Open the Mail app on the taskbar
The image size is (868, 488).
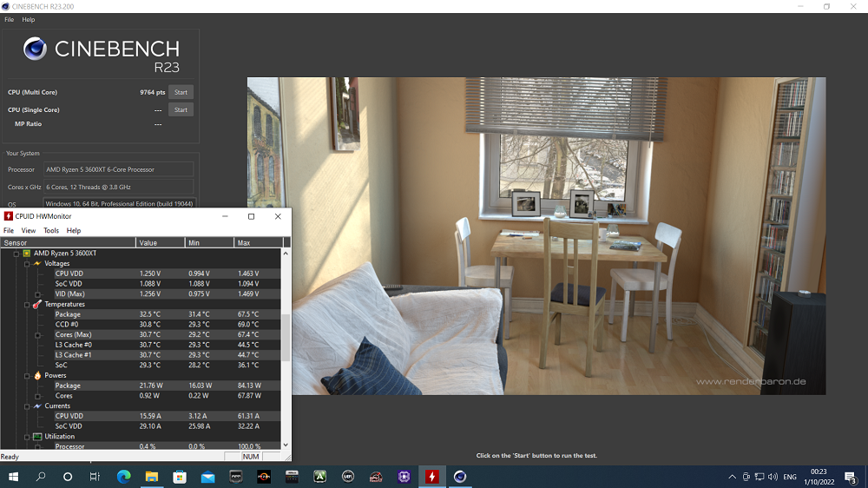tap(207, 477)
